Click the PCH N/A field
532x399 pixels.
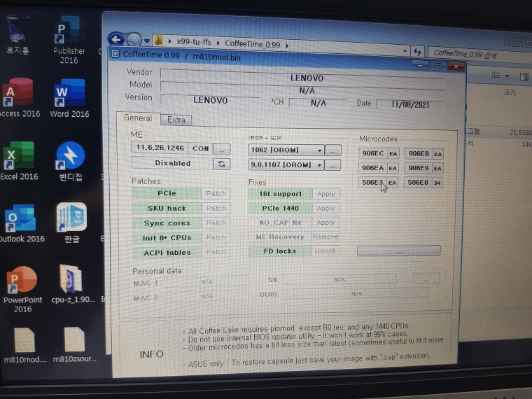tap(318, 103)
